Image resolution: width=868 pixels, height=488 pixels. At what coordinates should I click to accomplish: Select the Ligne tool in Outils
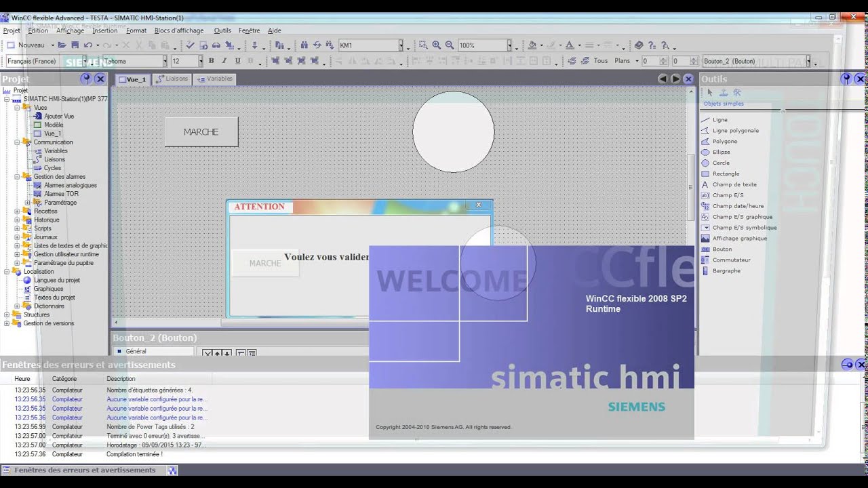coord(720,120)
